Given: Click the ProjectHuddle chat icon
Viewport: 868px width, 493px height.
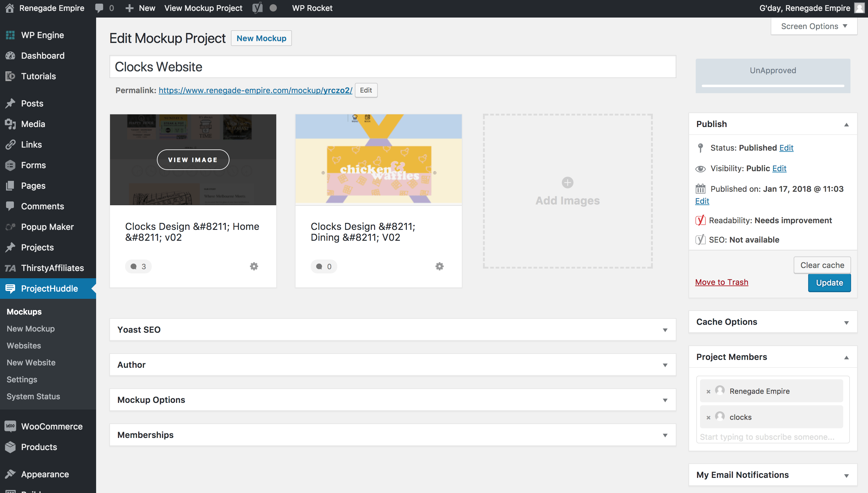Looking at the screenshot, I should point(10,289).
